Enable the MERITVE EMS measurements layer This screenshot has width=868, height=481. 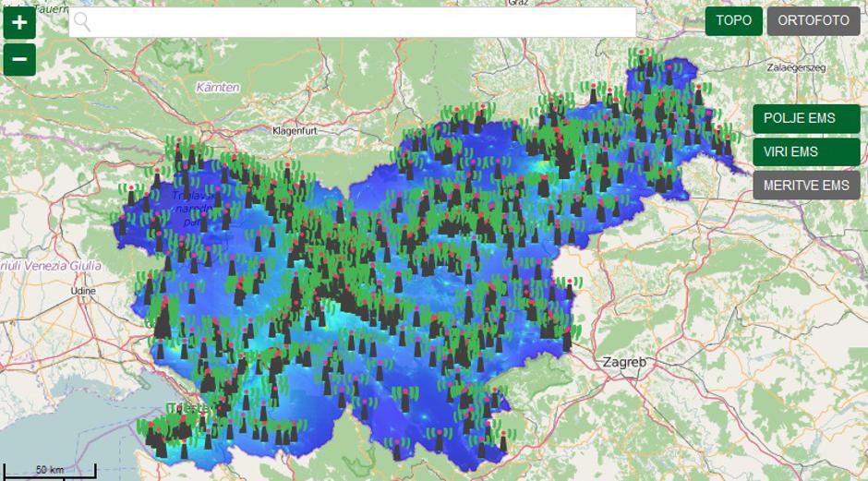(x=805, y=185)
